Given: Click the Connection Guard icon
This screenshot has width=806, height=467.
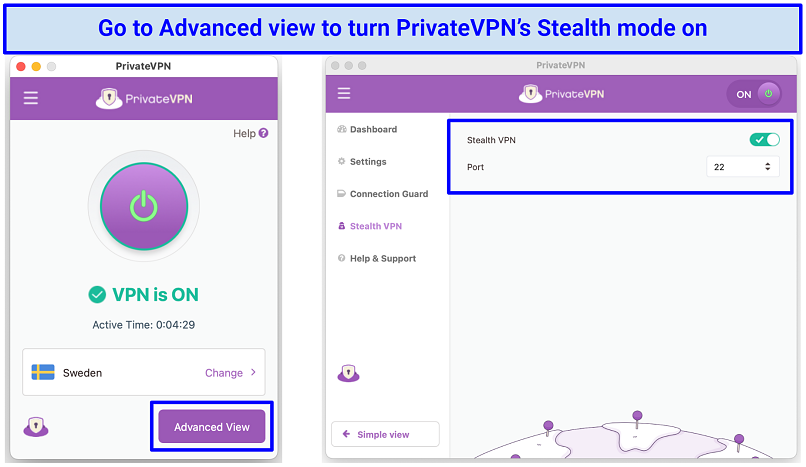Looking at the screenshot, I should point(341,194).
